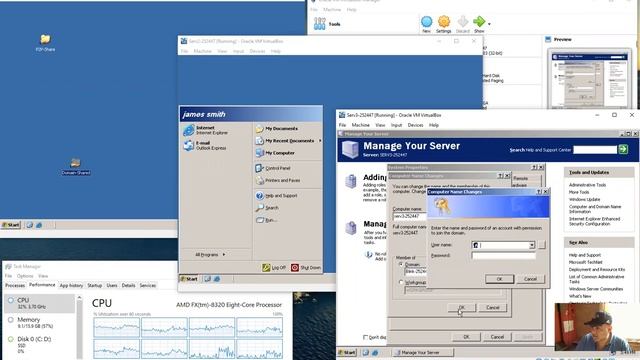Viewport: 640px width, 360px height.
Task: Open the File menu in Task Manager
Action: pyautogui.click(x=8, y=276)
